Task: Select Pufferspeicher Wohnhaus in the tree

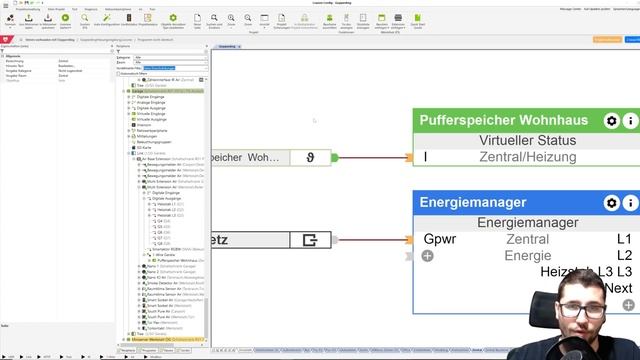Action: coord(177,260)
